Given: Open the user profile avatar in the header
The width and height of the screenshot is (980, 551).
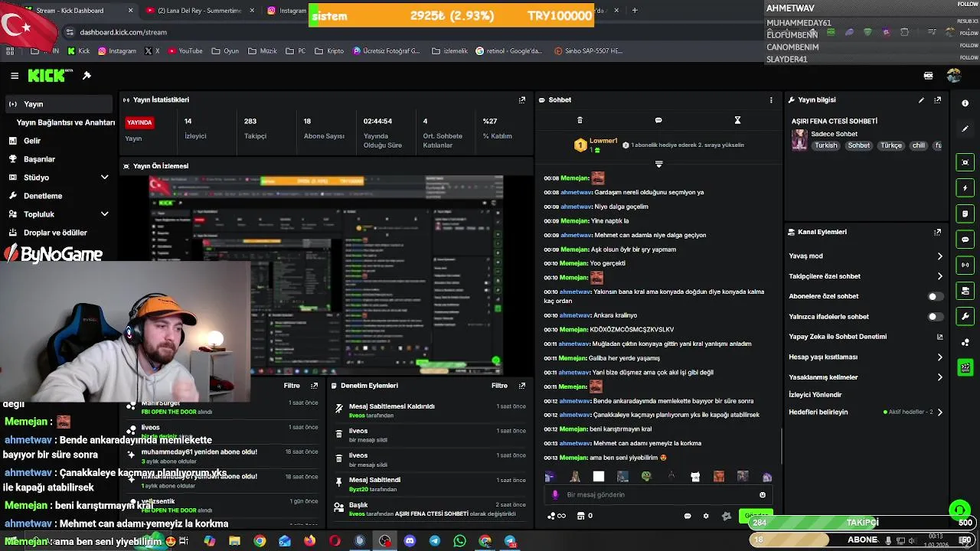Looking at the screenshot, I should (953, 76).
